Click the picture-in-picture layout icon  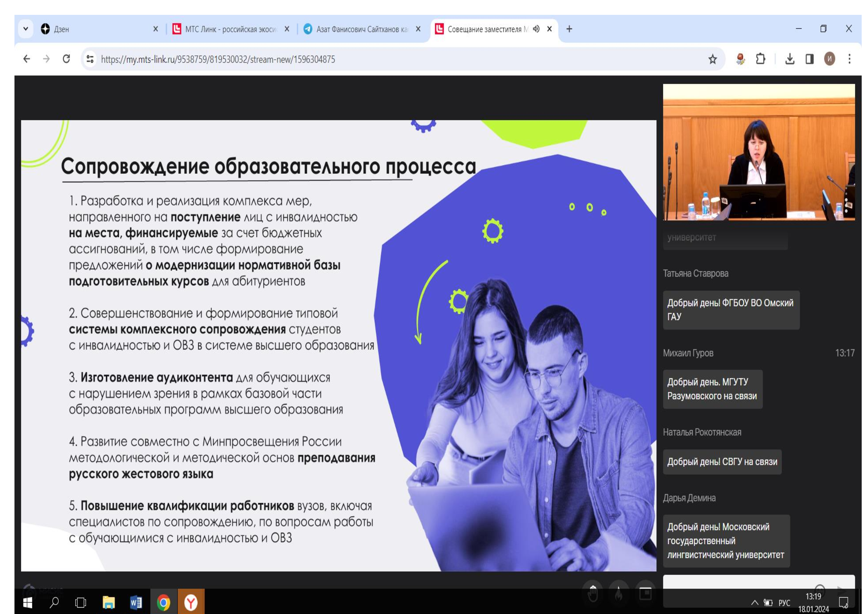coord(645,592)
